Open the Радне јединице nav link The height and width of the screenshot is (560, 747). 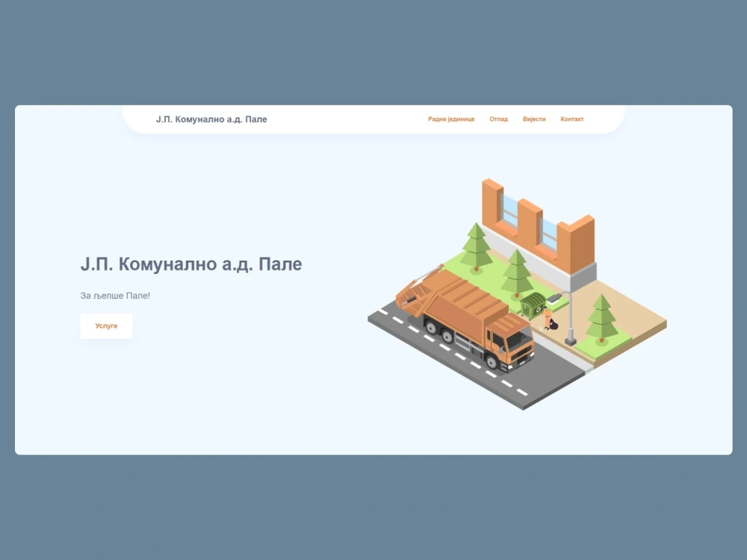click(x=451, y=119)
